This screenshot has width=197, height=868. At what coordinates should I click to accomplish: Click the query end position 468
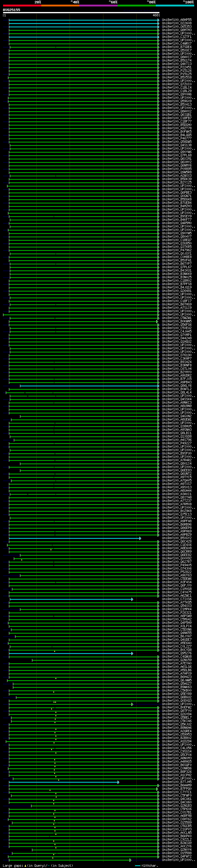pyautogui.click(x=155, y=15)
